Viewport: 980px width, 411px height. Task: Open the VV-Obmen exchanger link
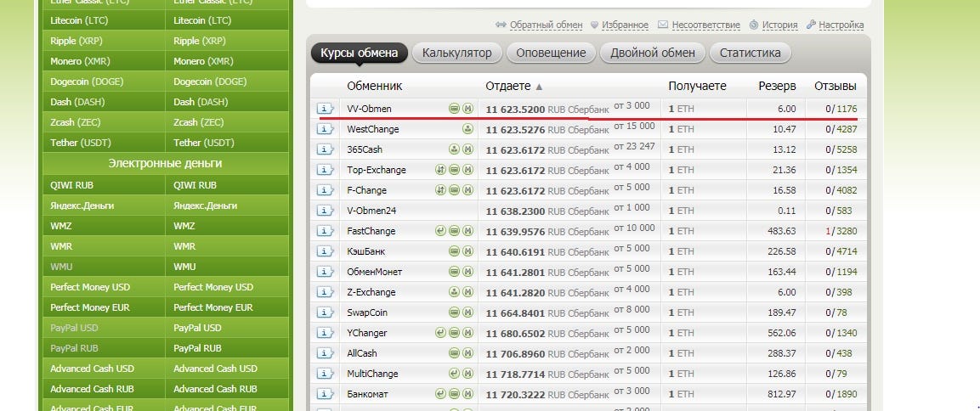pyautogui.click(x=370, y=109)
